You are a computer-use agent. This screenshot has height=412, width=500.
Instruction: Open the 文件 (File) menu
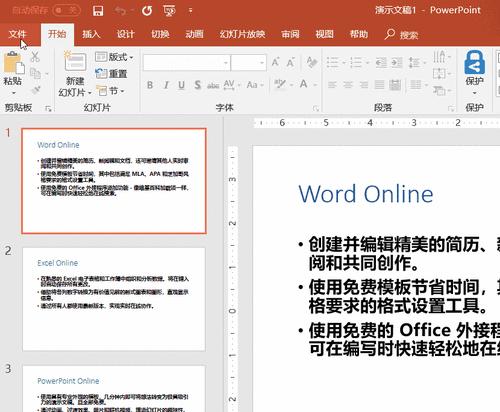click(x=17, y=34)
